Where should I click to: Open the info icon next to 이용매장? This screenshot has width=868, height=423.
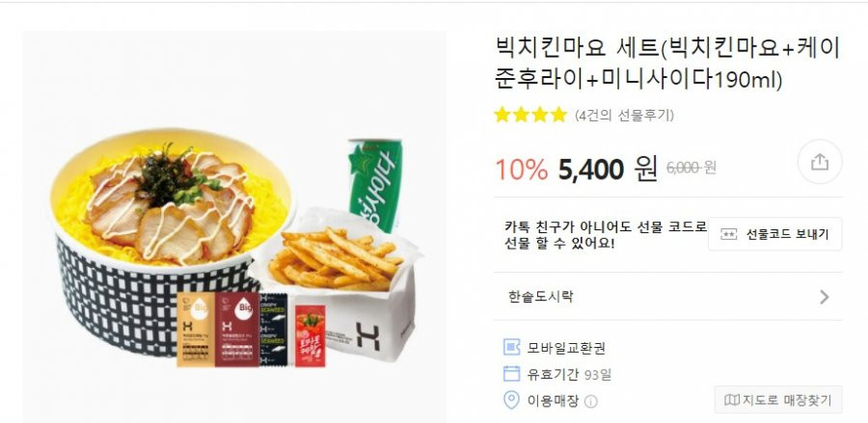tap(590, 402)
